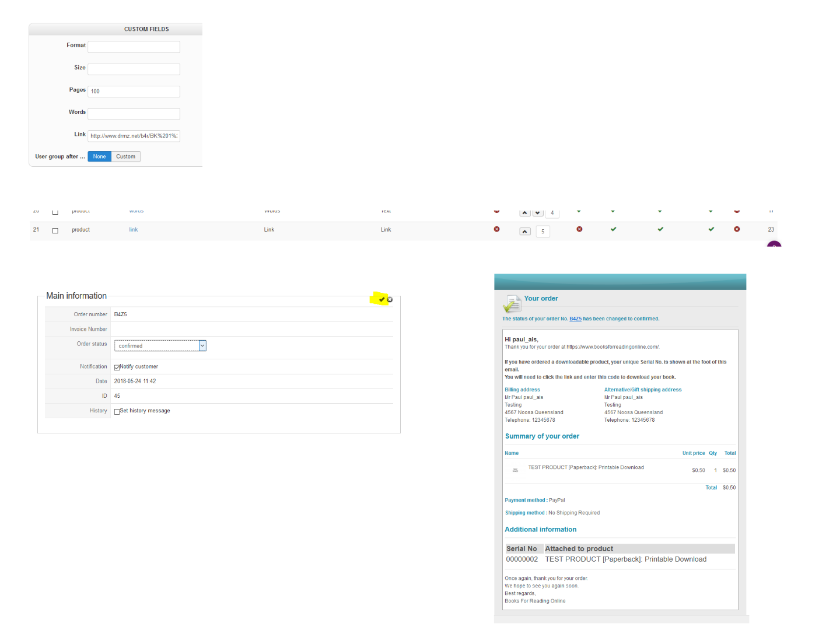Click the Alternative/Gift shipping address heading
840x630 pixels.
[643, 390]
